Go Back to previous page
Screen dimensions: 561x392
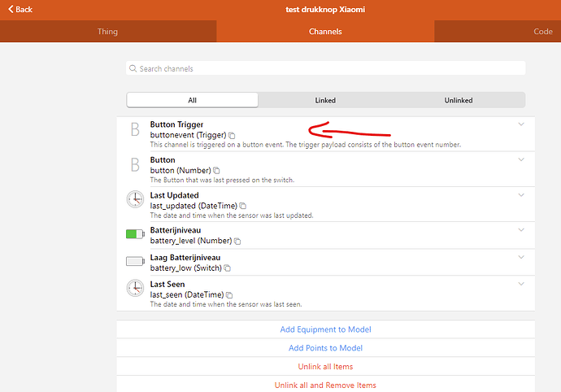(x=18, y=9)
